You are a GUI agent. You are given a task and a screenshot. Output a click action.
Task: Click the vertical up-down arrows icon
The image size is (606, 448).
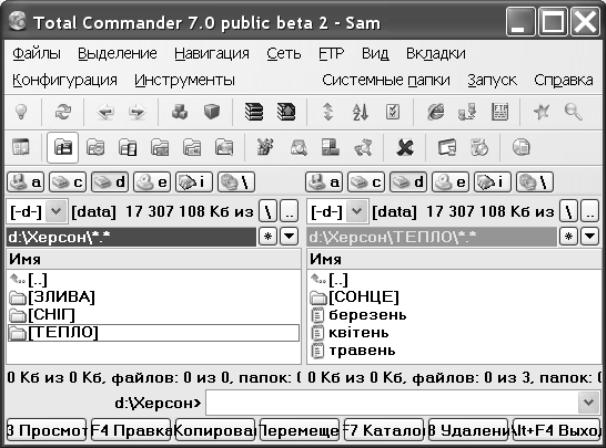[x=328, y=112]
